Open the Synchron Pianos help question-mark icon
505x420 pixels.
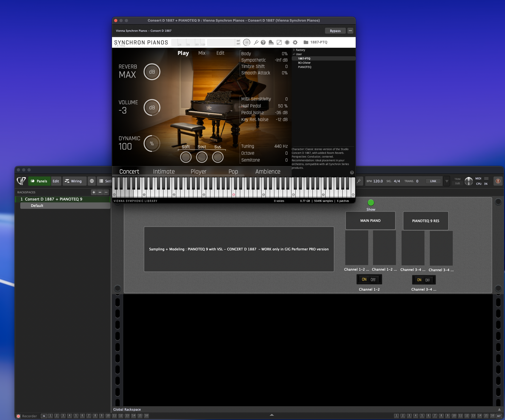click(x=263, y=42)
